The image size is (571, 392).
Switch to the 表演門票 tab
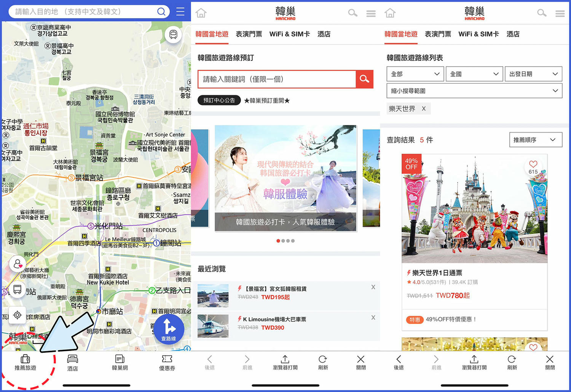pos(249,34)
